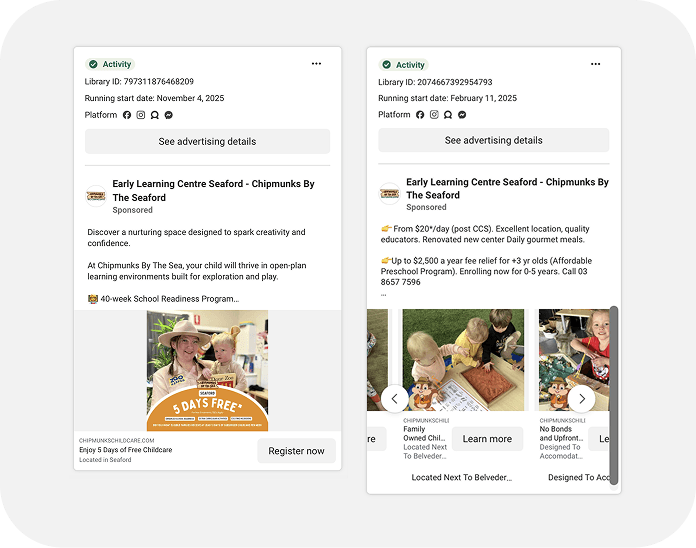Screen dimensions: 696x548
Task: Click the vertical scrollbar on the February 11 ad
Action: (x=613, y=395)
